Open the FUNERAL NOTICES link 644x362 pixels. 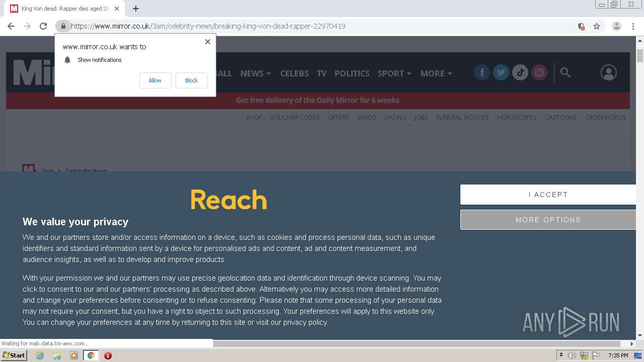click(x=462, y=118)
